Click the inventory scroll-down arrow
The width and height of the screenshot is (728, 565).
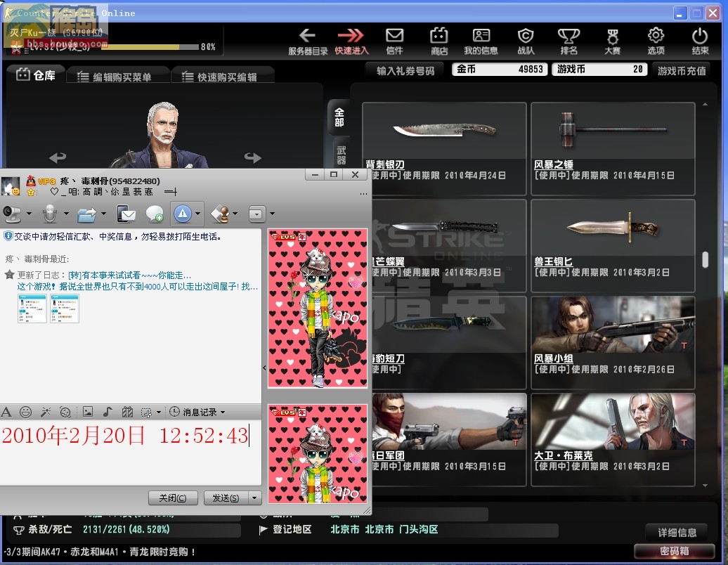[705, 486]
